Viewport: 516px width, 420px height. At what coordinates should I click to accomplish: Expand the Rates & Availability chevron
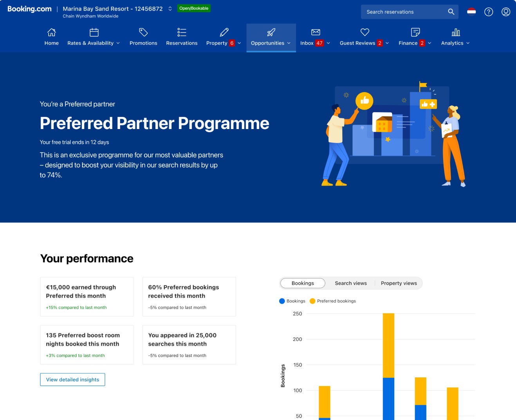coord(118,43)
